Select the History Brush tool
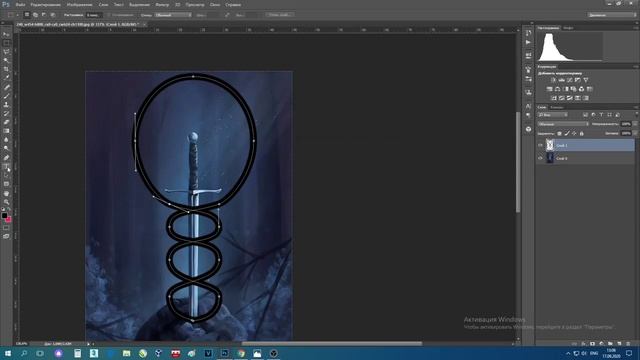 tap(6, 113)
